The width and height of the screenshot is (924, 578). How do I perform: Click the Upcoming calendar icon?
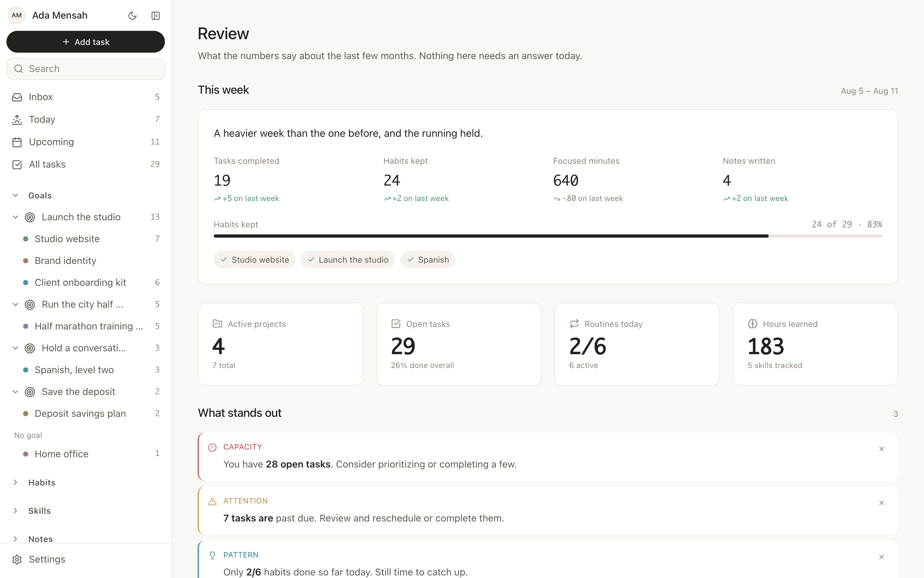[x=17, y=142]
